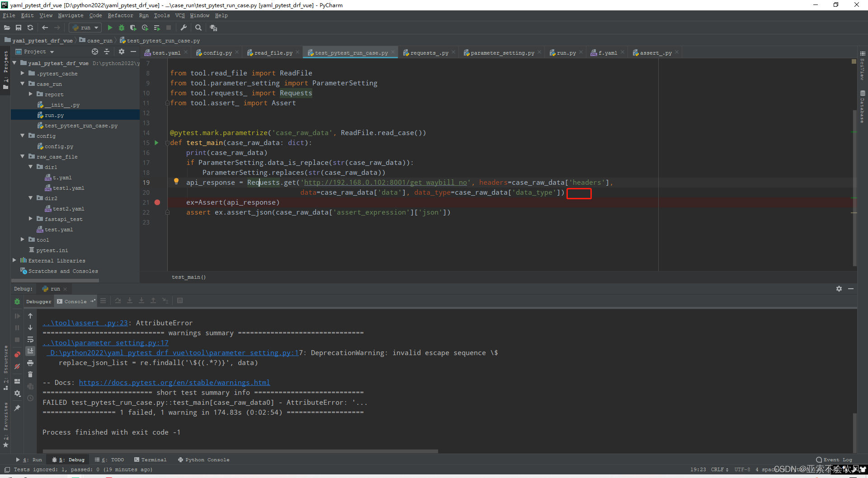868x478 pixels.
Task: Click the Locate current file crosshair icon
Action: pyautogui.click(x=94, y=52)
